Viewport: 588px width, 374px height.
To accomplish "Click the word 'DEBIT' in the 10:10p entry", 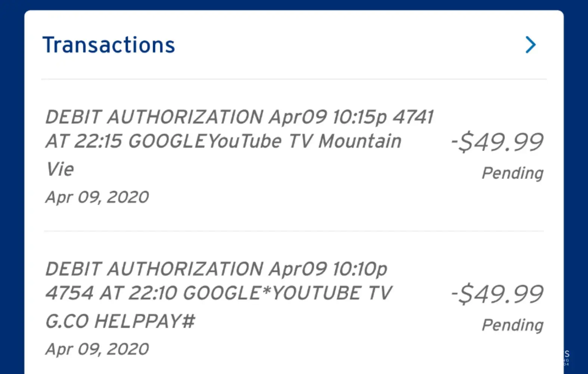I will coord(73,269).
